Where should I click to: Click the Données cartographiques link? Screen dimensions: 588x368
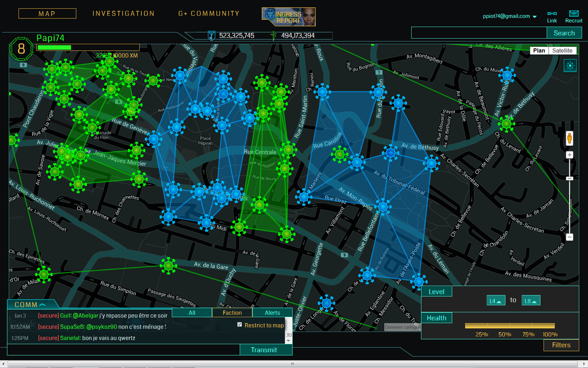click(402, 327)
